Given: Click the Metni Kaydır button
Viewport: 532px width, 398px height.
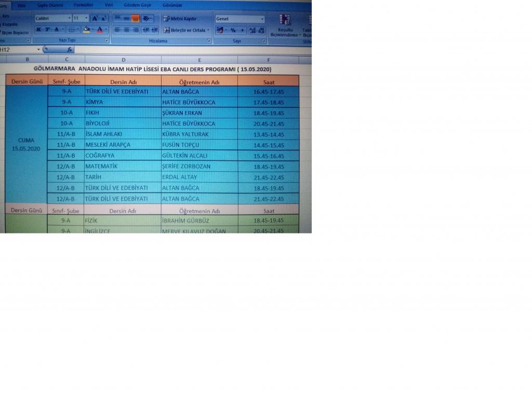Looking at the screenshot, I should (180, 19).
